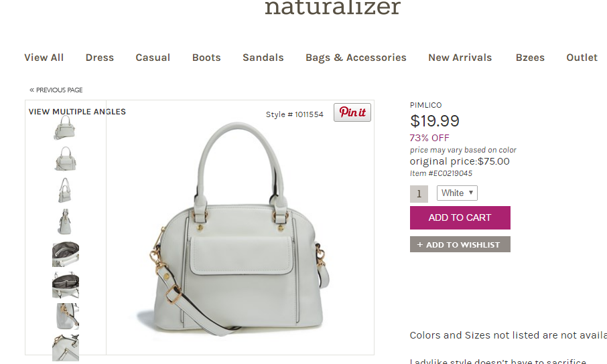607x364 pixels.
Task: Show the second interior pocket thumbnail
Action: 66,285
